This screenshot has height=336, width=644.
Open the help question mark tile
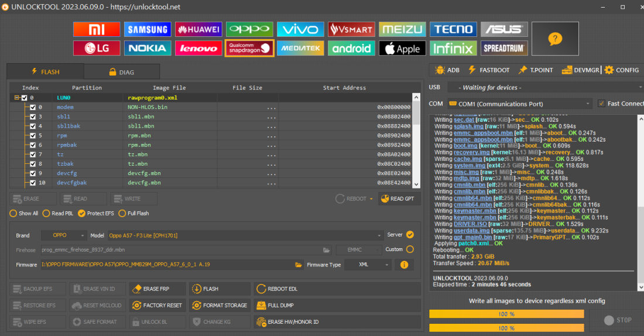click(555, 39)
